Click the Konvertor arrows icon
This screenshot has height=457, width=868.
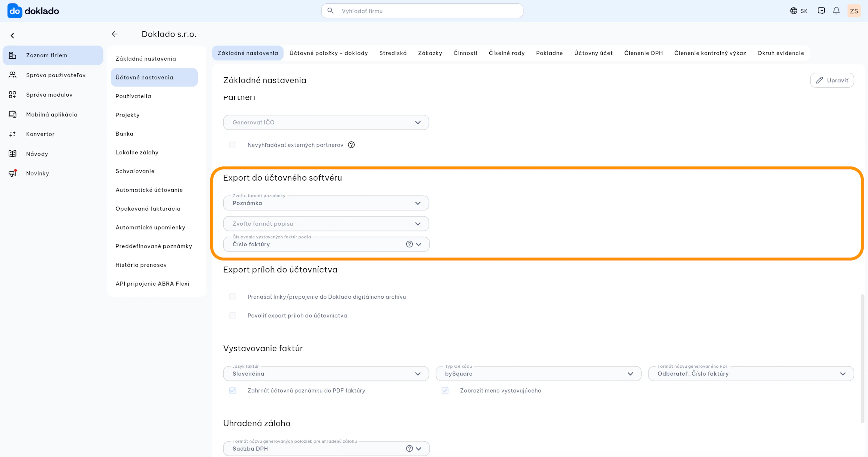click(x=12, y=134)
